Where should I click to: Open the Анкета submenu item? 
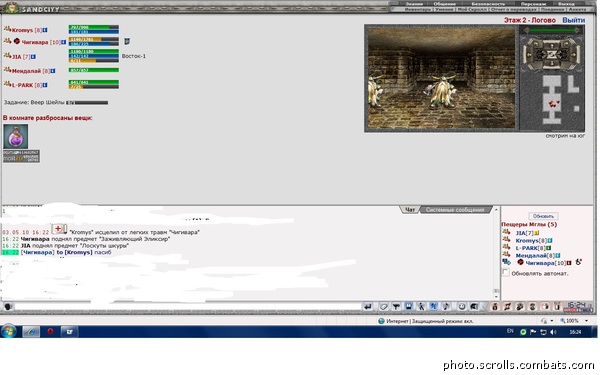577,9
